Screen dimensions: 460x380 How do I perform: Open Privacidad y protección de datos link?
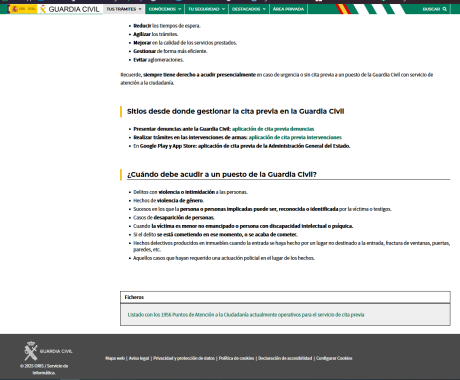click(x=184, y=358)
